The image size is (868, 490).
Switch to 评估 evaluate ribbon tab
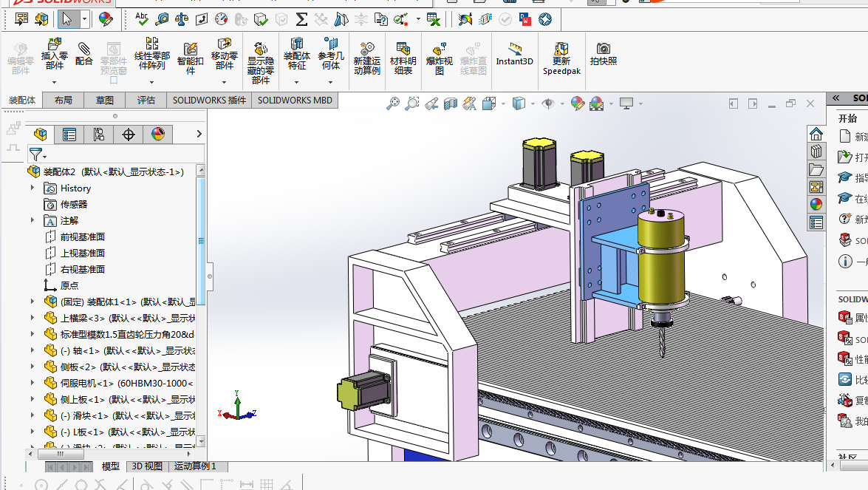[146, 101]
